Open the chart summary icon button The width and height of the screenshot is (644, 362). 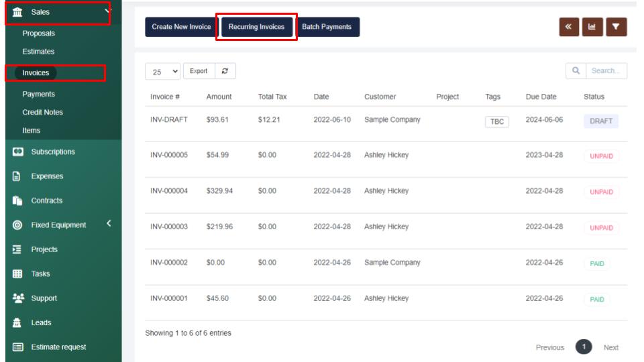pos(592,27)
